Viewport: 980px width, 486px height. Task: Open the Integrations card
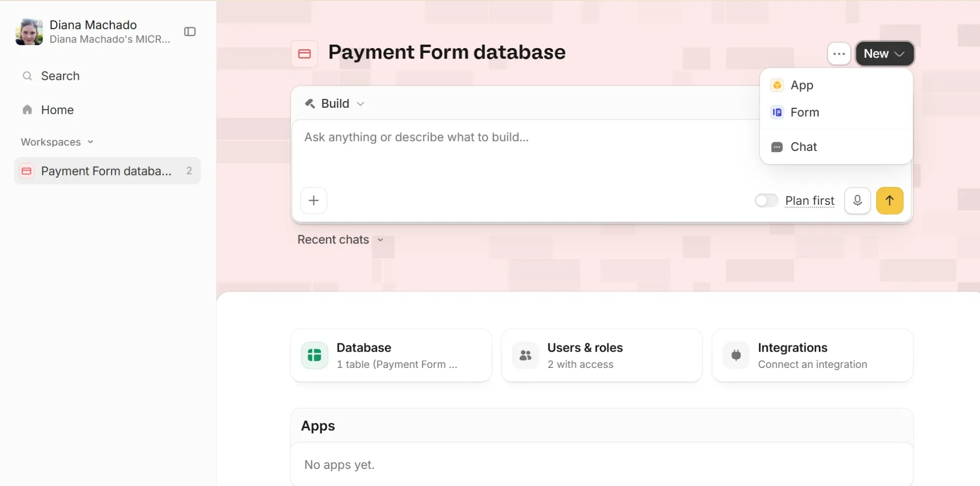812,355
